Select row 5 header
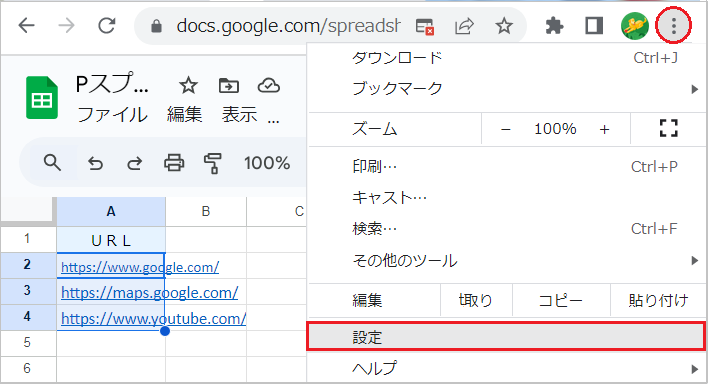The image size is (710, 385). coord(28,342)
